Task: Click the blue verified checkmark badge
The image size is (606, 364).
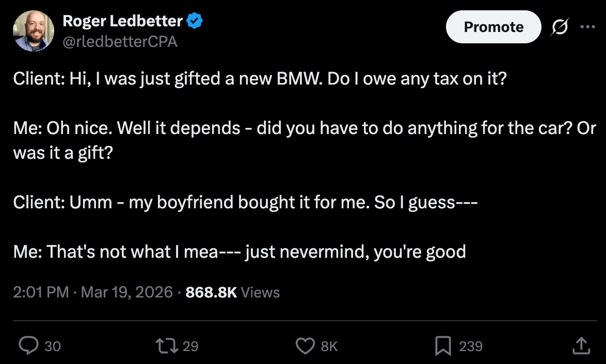Action: point(195,21)
